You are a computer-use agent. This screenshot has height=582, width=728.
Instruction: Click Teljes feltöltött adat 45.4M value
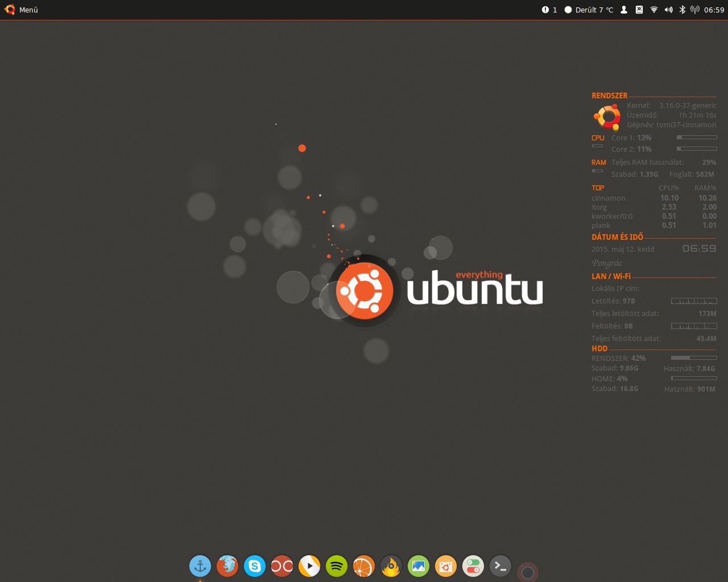click(x=706, y=338)
